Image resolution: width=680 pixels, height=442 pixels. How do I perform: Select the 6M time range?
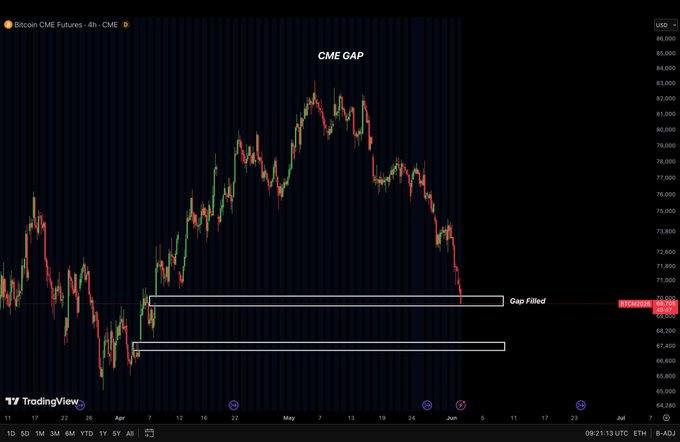point(70,433)
